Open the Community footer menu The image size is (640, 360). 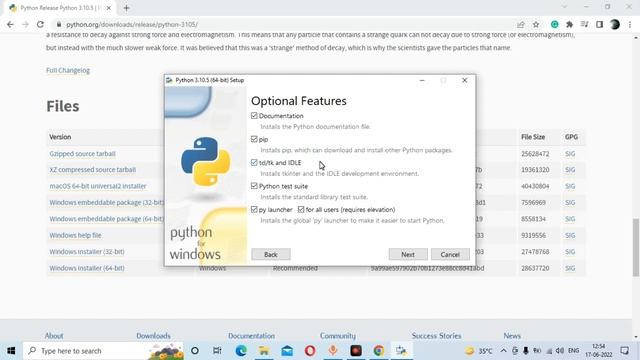[x=338, y=336]
